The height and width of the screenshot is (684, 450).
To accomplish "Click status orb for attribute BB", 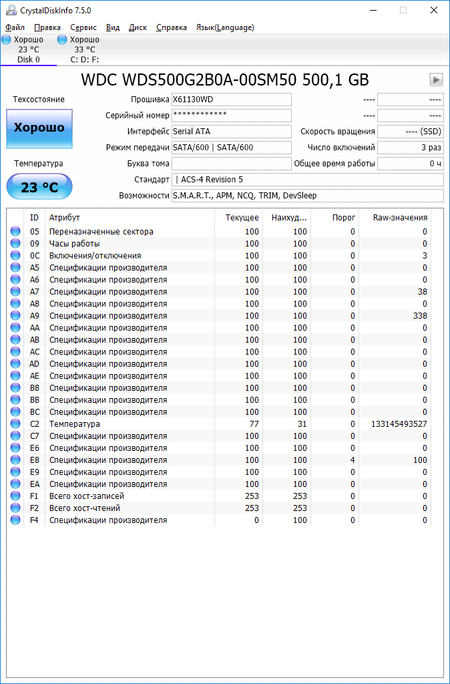I will point(15,400).
